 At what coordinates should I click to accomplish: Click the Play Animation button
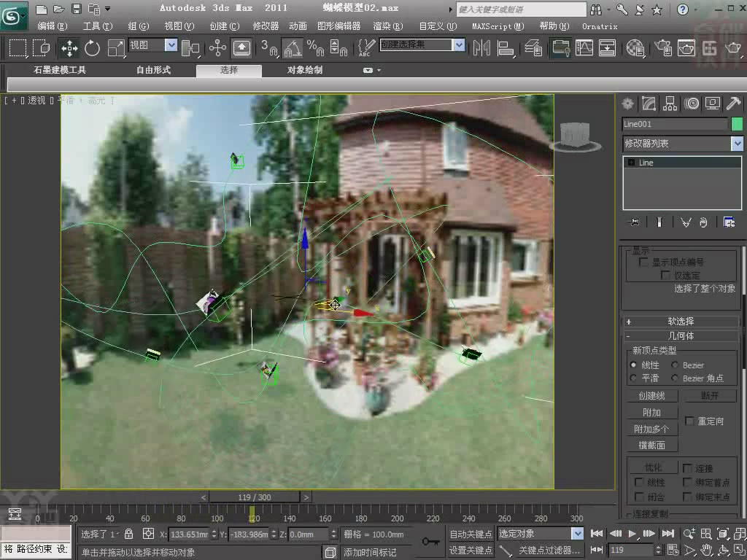pyautogui.click(x=632, y=533)
